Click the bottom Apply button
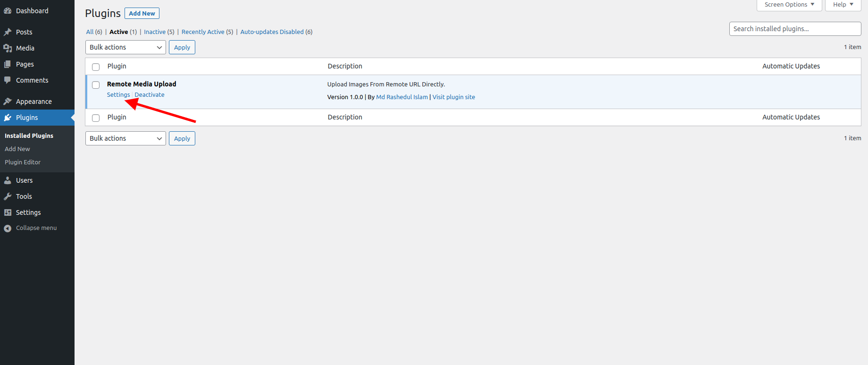This screenshot has width=868, height=365. [182, 138]
